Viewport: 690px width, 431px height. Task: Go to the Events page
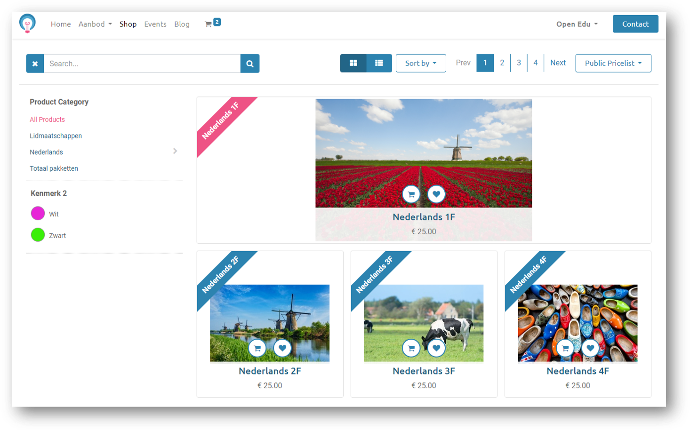coord(155,24)
